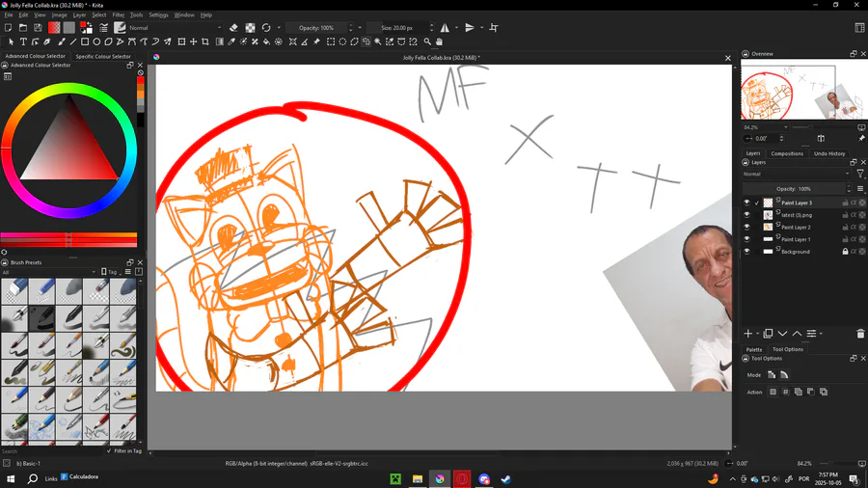The image size is (868, 488).
Task: Select the Move tool
Action: [193, 41]
